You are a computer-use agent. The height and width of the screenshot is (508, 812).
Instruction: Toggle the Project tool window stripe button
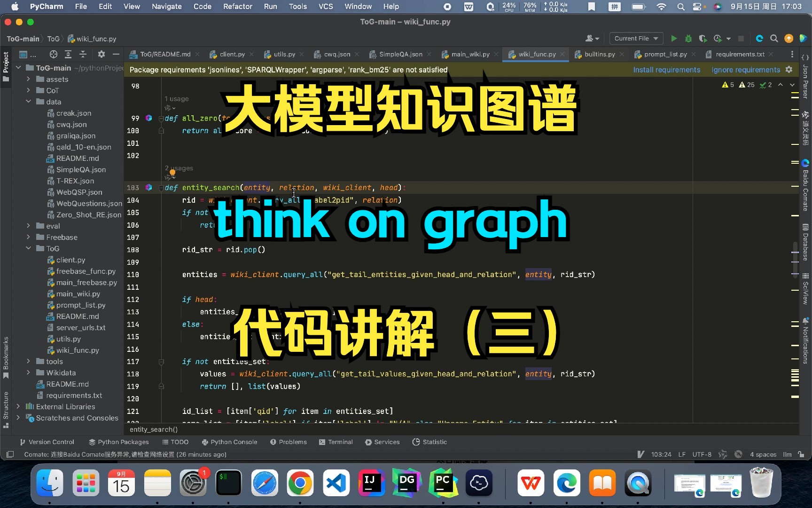(x=6, y=66)
